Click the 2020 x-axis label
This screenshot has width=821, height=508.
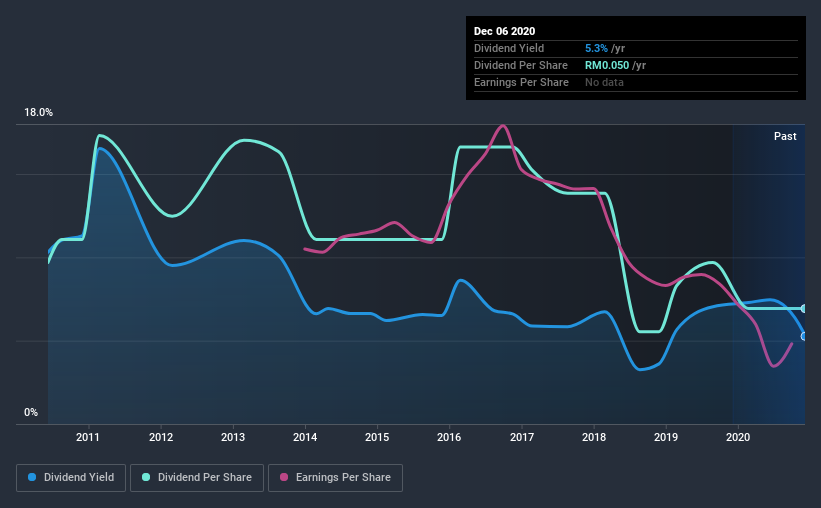pos(738,437)
